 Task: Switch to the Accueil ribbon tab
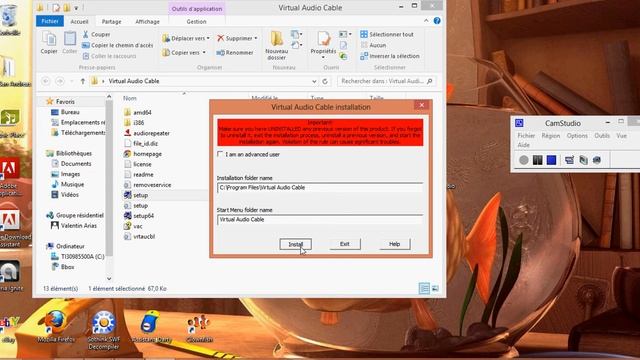pyautogui.click(x=79, y=22)
